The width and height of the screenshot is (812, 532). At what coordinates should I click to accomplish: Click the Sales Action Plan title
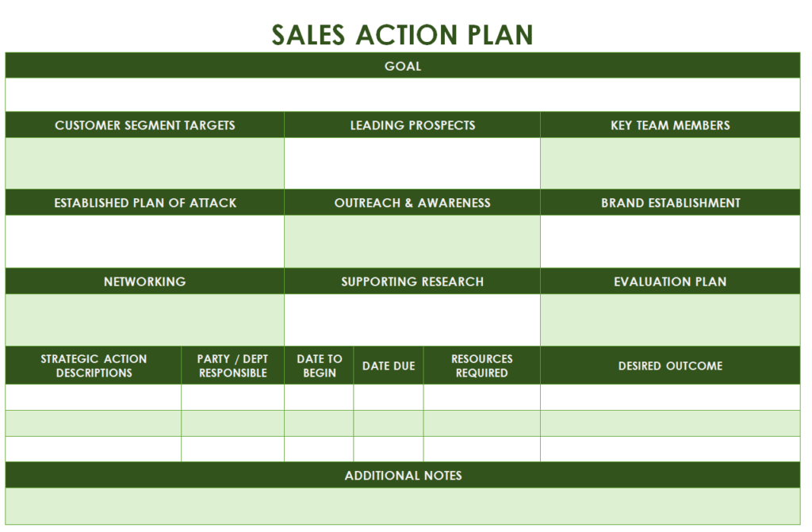pyautogui.click(x=402, y=35)
